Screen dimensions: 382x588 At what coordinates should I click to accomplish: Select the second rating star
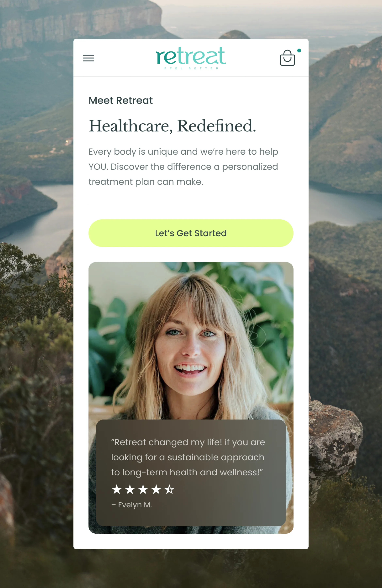pyautogui.click(x=130, y=489)
